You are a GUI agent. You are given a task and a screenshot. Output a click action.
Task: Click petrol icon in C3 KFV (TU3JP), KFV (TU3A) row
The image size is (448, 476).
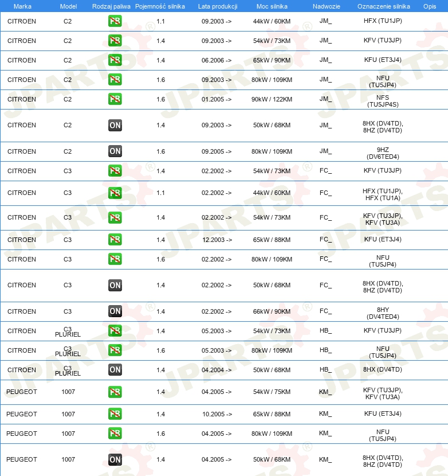pyautogui.click(x=115, y=217)
